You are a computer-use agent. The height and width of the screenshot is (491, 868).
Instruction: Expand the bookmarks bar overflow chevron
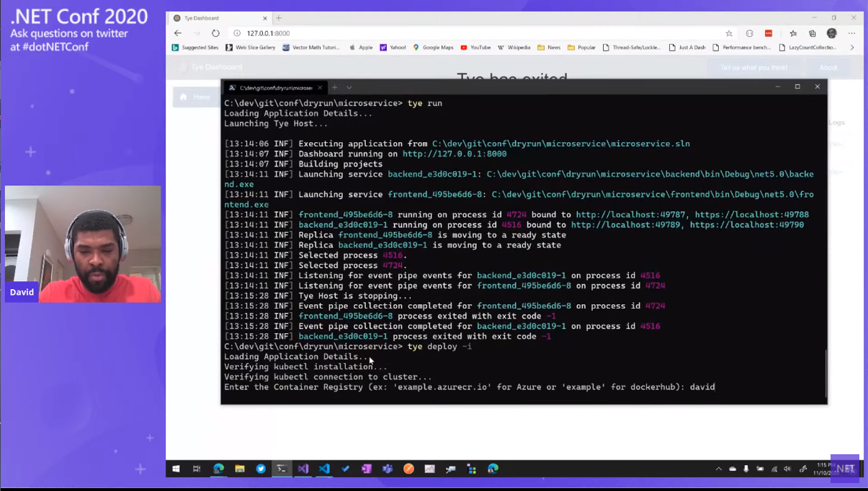[852, 48]
